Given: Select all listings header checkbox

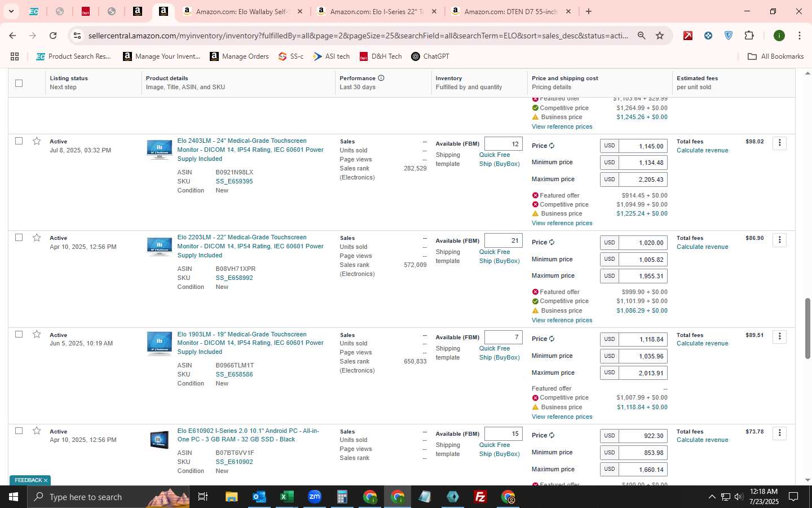Looking at the screenshot, I should (x=19, y=83).
